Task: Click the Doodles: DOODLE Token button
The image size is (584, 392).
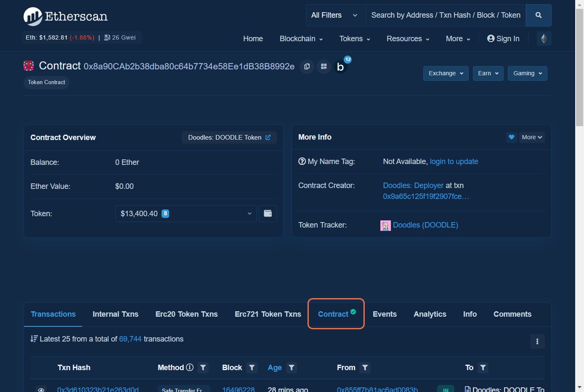Action: [229, 138]
